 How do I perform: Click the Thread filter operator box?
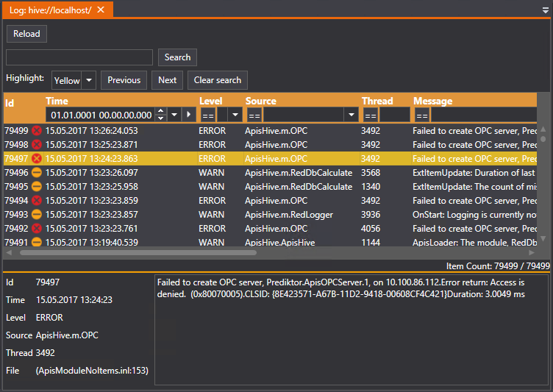point(370,115)
